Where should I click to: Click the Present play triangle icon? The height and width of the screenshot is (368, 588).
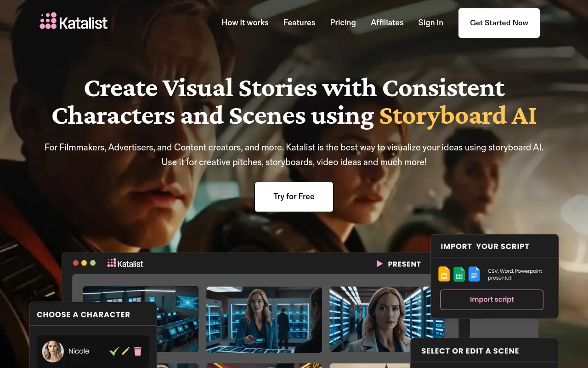click(379, 264)
